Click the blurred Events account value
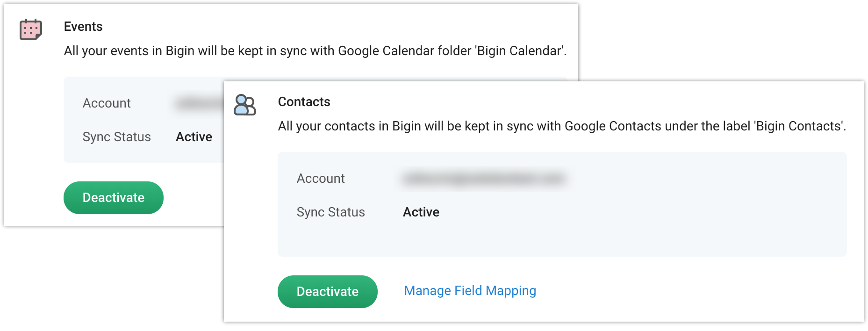The image size is (868, 331). (199, 103)
